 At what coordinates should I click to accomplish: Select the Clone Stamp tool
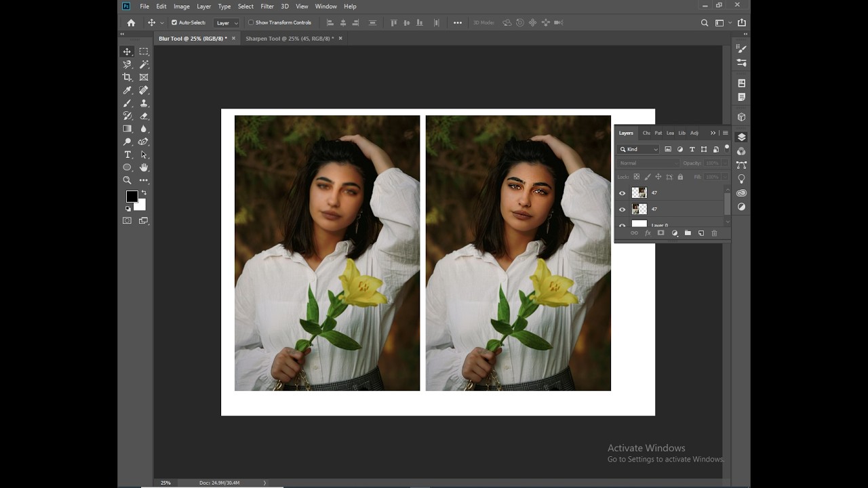[x=144, y=103]
